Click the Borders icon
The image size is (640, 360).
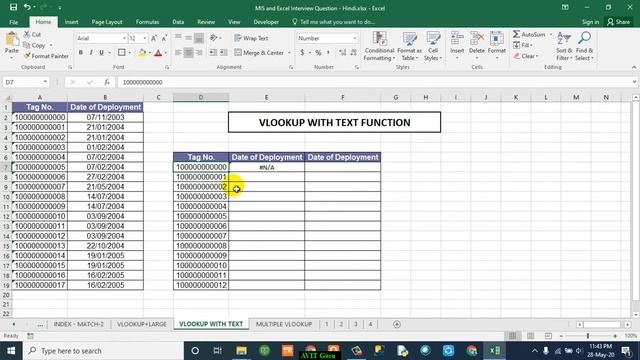tap(122, 53)
